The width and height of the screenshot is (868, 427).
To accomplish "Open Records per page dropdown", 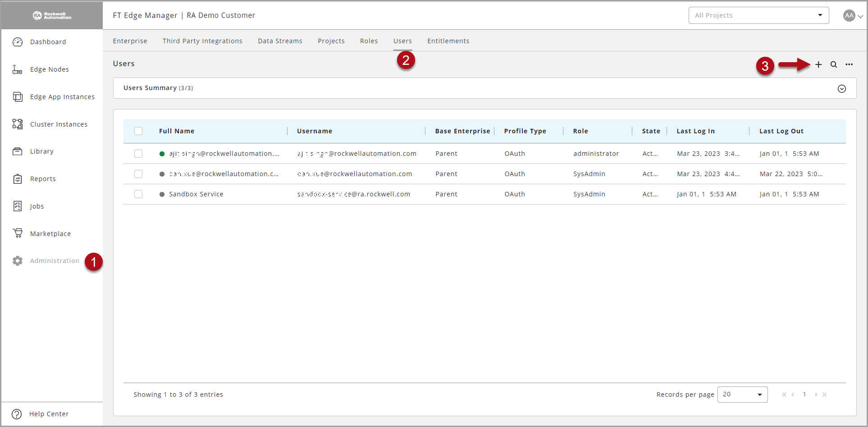I will (x=742, y=395).
